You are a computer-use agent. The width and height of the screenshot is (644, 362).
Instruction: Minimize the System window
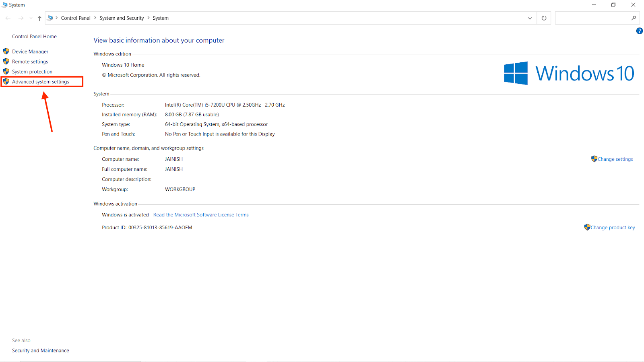click(x=594, y=5)
